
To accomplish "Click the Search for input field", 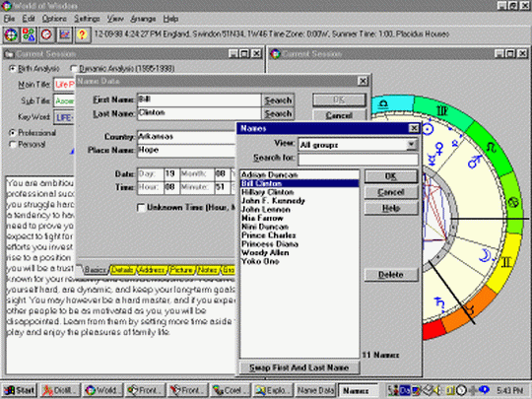I will point(358,159).
